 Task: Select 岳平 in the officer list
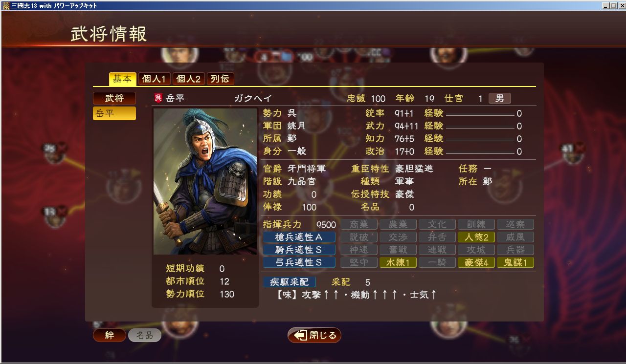(114, 113)
